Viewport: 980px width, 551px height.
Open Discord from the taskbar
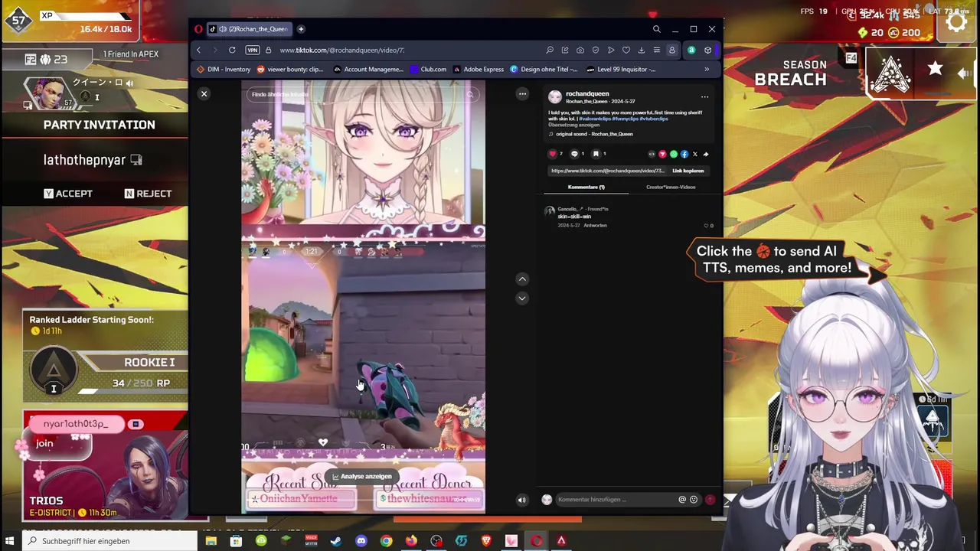(361, 541)
